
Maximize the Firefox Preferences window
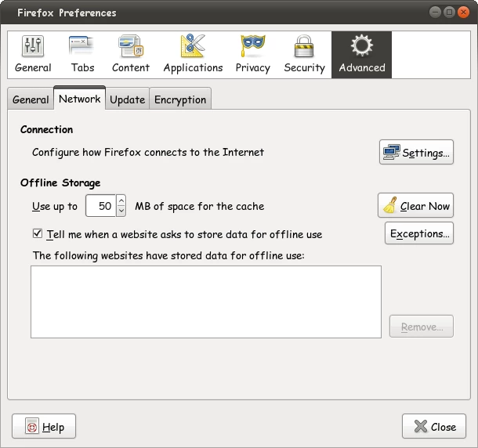[x=449, y=13]
